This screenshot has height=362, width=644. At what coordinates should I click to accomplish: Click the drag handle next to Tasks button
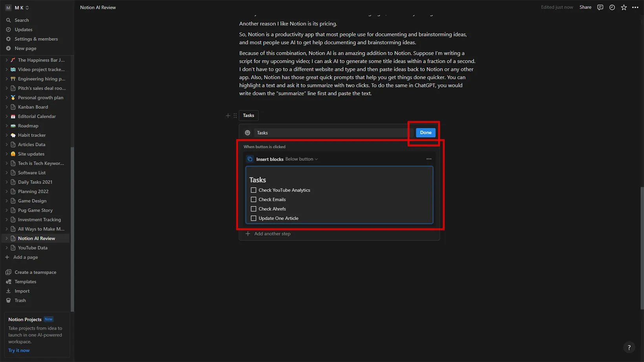[x=235, y=116]
